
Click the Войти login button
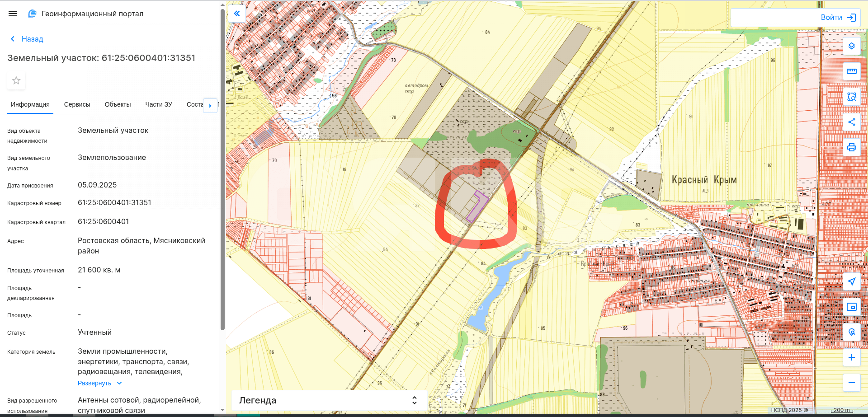[838, 18]
